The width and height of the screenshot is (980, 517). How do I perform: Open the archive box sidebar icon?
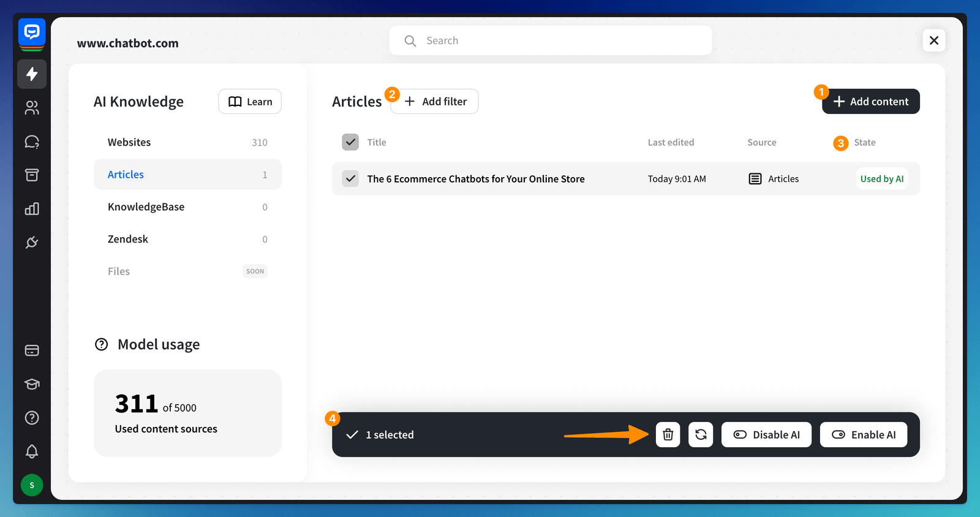click(x=32, y=175)
